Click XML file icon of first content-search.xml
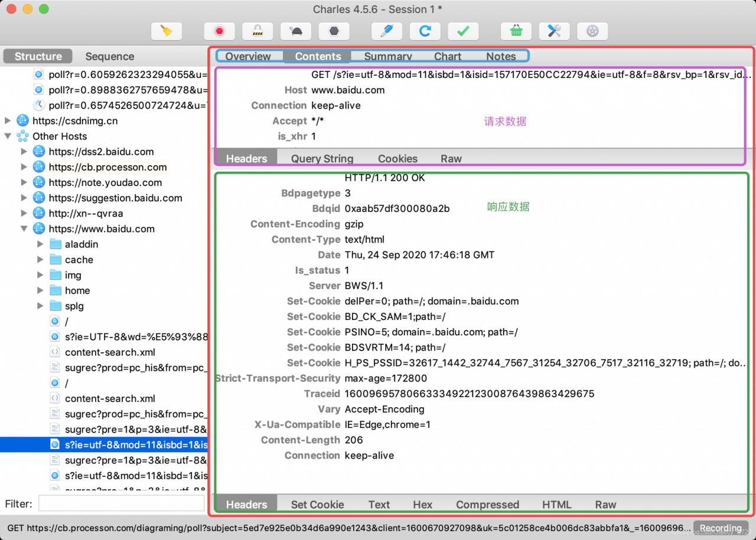This screenshot has width=756, height=540. (54, 352)
